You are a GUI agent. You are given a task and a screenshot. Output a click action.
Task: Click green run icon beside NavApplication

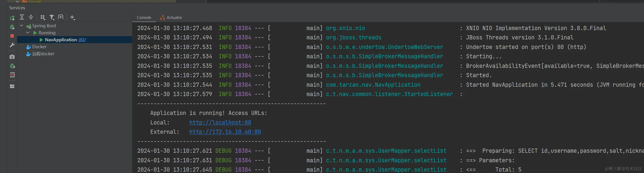point(41,40)
